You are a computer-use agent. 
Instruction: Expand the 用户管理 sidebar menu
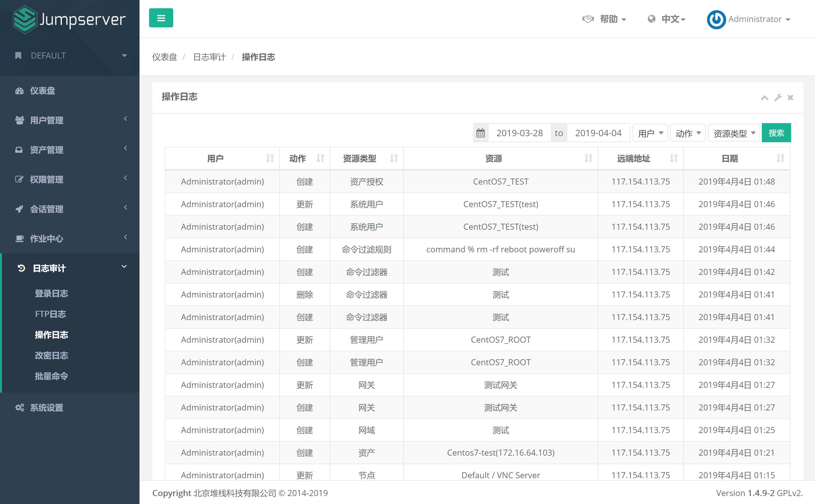[70, 120]
